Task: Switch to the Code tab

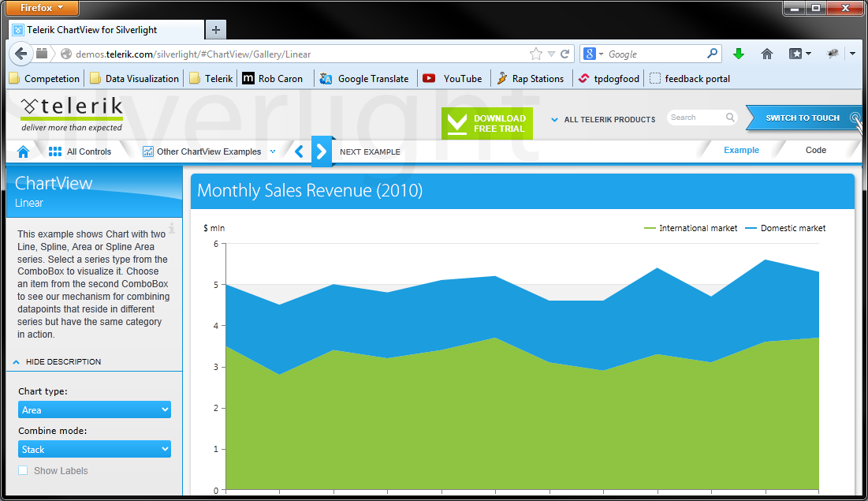Action: [815, 150]
